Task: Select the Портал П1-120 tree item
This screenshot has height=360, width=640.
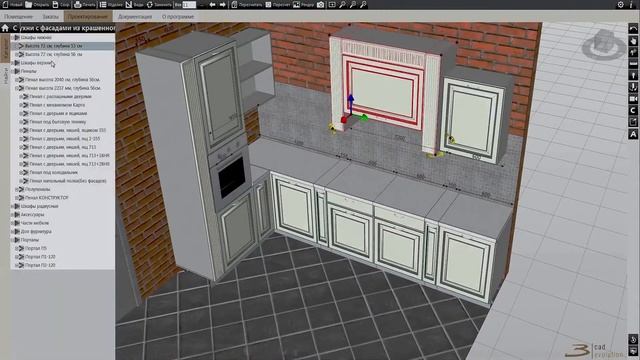Action: 40,257
